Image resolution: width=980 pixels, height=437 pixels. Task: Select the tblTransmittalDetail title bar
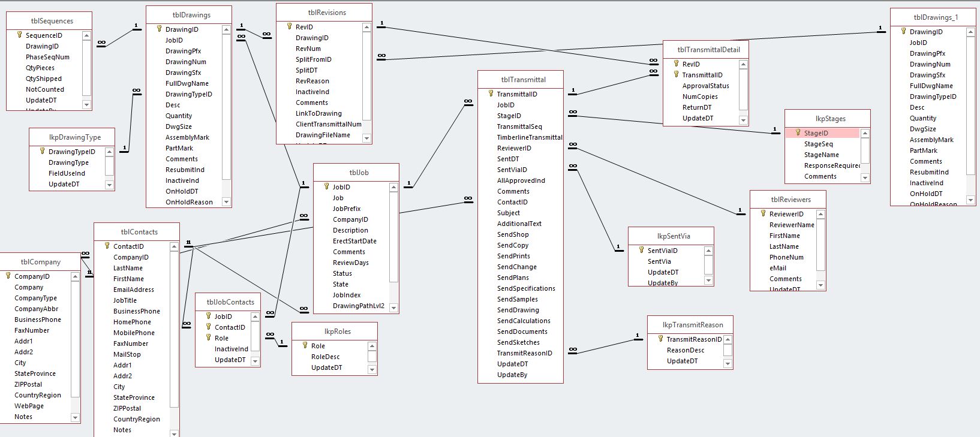pyautogui.click(x=708, y=50)
